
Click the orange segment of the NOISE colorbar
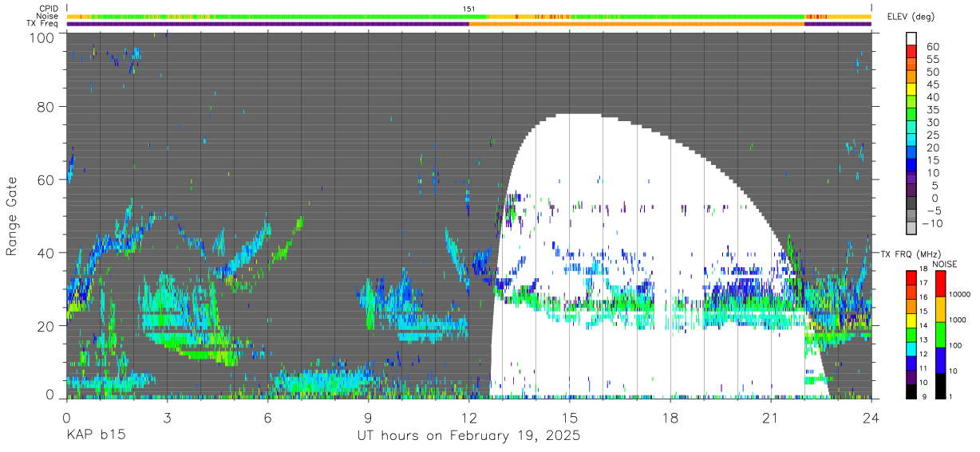pyautogui.click(x=940, y=309)
